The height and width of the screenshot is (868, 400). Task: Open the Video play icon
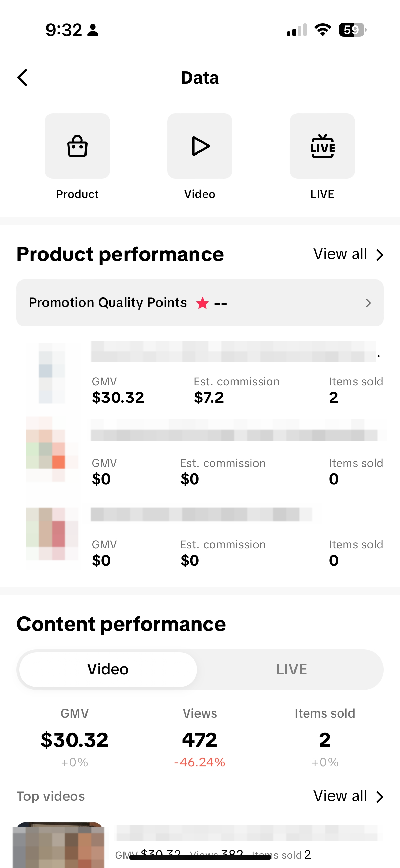coord(200,146)
